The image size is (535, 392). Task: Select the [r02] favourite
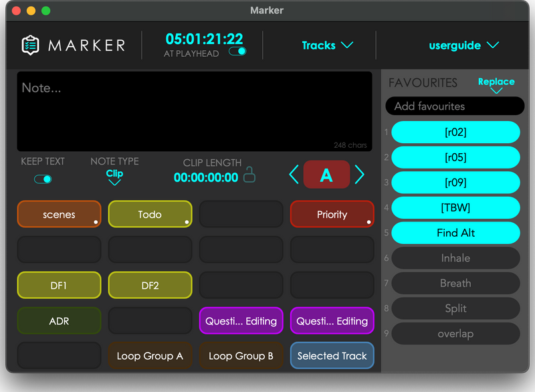pyautogui.click(x=455, y=132)
